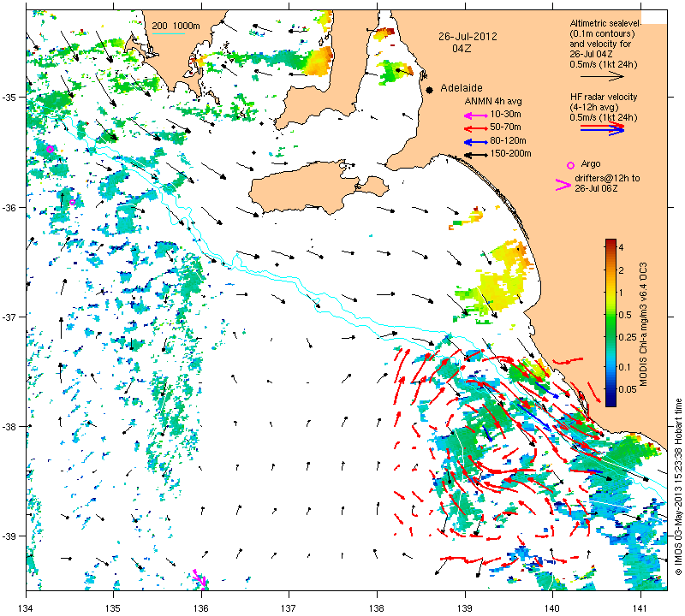Click the '04Z' time label
Screen dimensions: 685x616
coord(462,49)
